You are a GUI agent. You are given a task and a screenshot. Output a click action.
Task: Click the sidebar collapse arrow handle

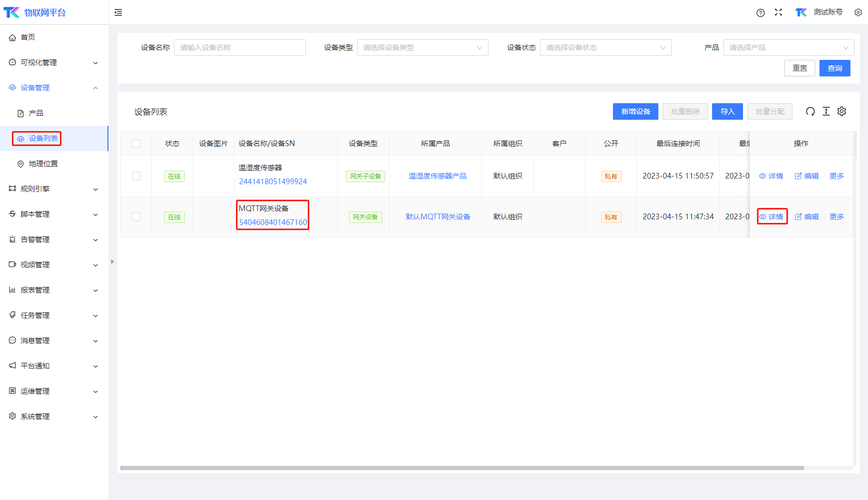point(112,262)
